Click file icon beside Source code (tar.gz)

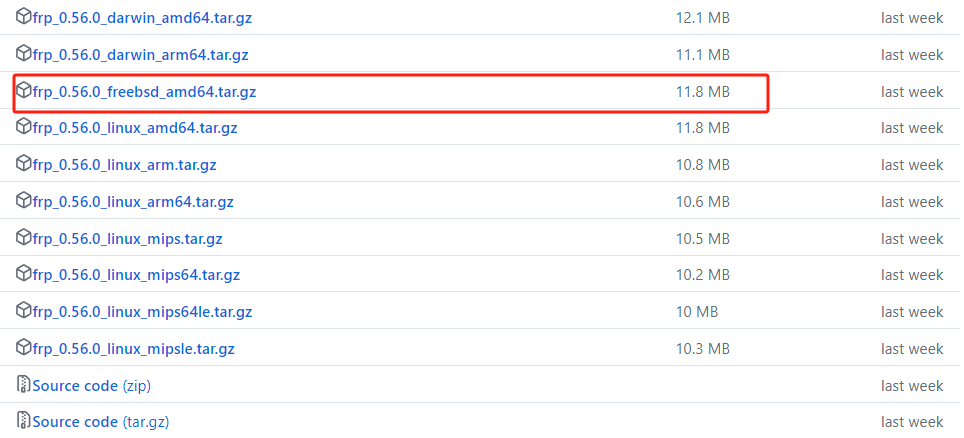[24, 421]
